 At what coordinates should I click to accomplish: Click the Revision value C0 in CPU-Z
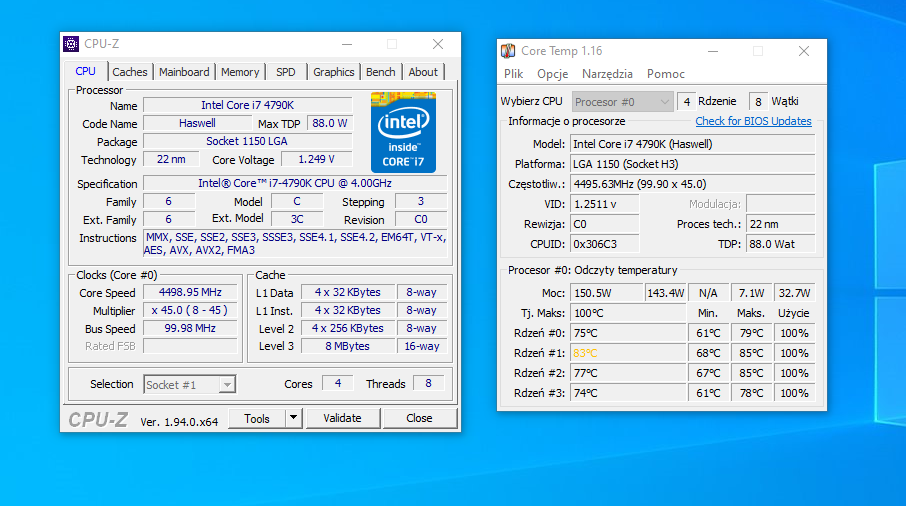[x=421, y=219]
